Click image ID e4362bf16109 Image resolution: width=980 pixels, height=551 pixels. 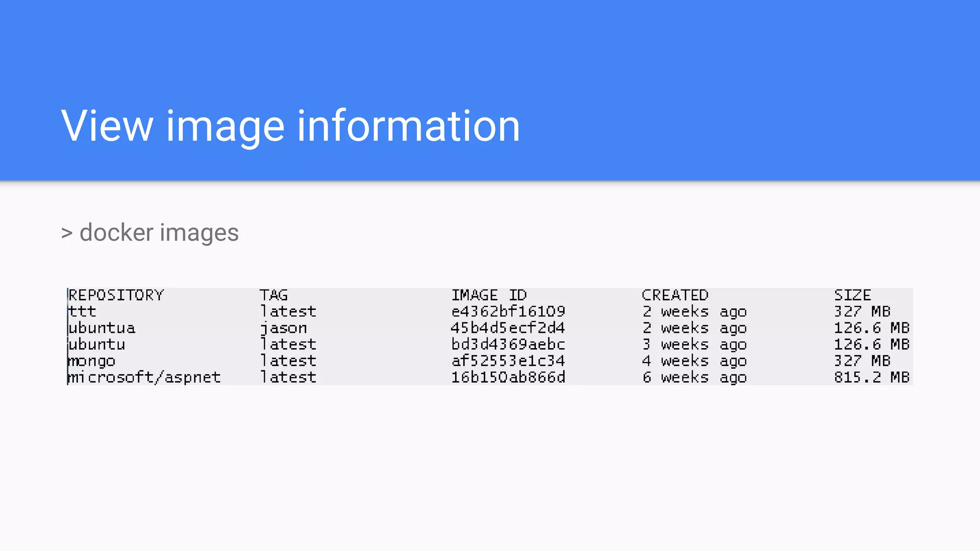508,311
